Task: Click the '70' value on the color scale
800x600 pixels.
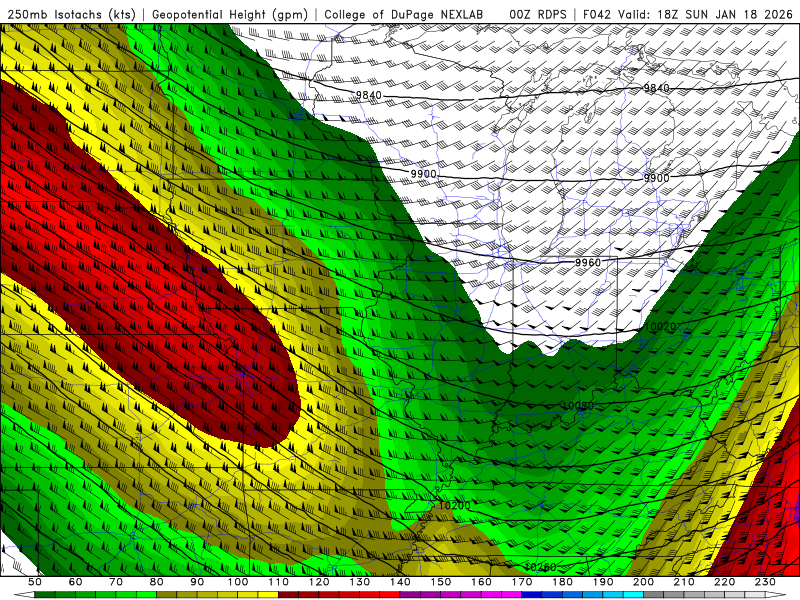Action: coord(116,582)
